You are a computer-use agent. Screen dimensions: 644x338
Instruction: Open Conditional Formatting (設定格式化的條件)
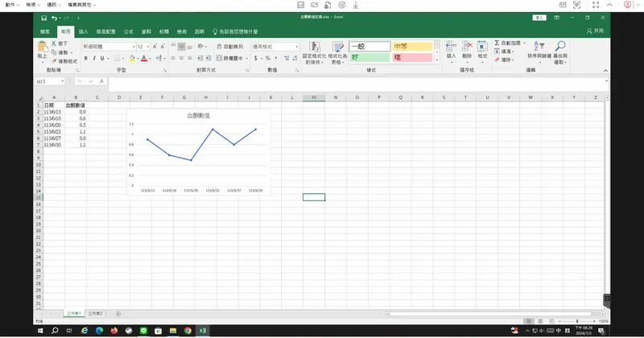(x=314, y=52)
